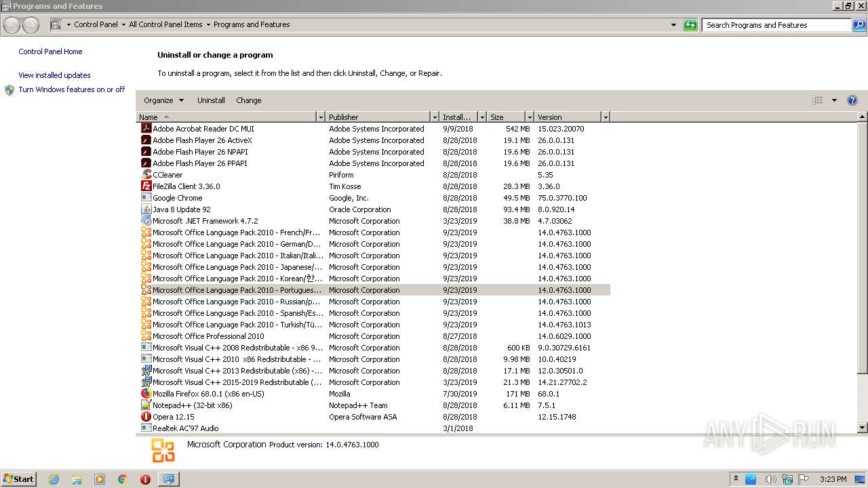Click the Realtek AC'97 Audio icon
The width and height of the screenshot is (868, 488).
pos(146,428)
